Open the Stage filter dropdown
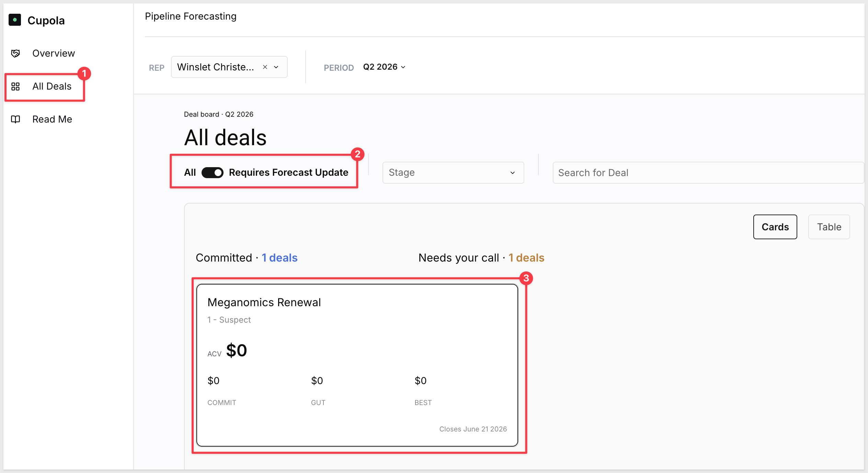868x473 pixels. pyautogui.click(x=453, y=173)
